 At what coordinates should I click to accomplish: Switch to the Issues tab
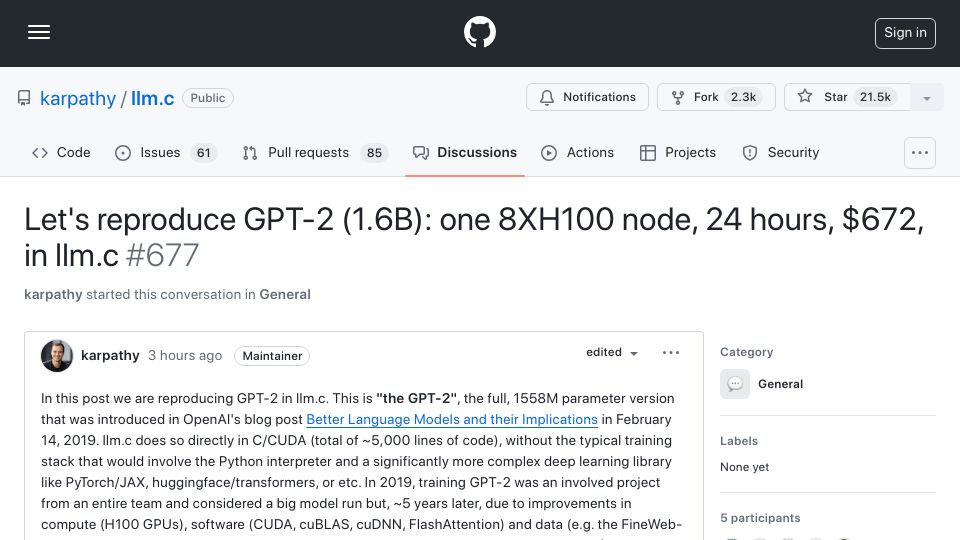pyautogui.click(x=165, y=152)
